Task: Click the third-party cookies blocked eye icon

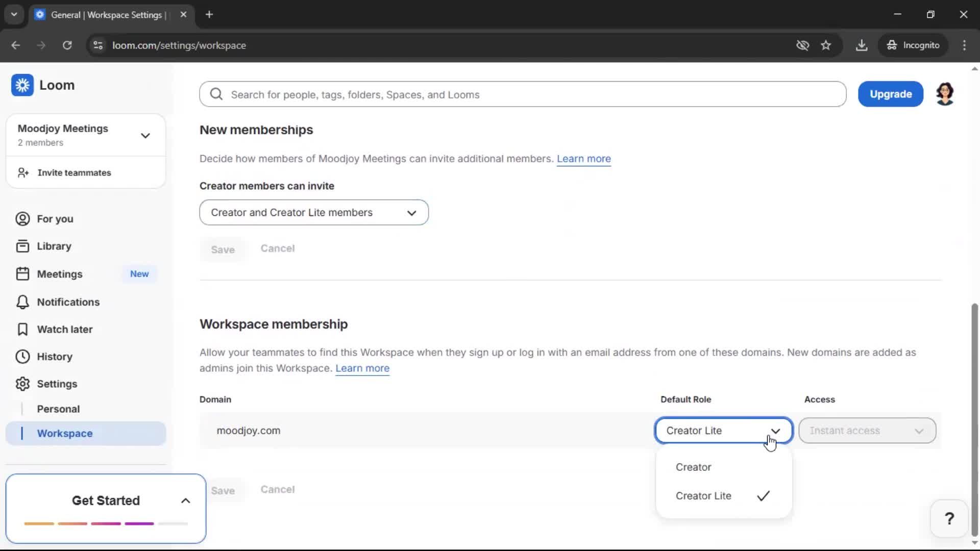Action: click(x=802, y=45)
